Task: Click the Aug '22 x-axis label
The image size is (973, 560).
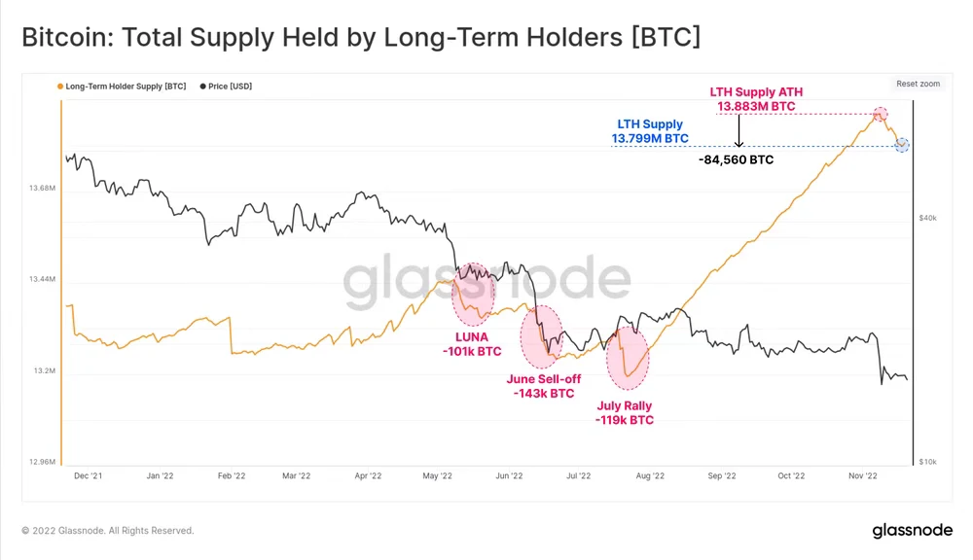Action: pos(650,475)
